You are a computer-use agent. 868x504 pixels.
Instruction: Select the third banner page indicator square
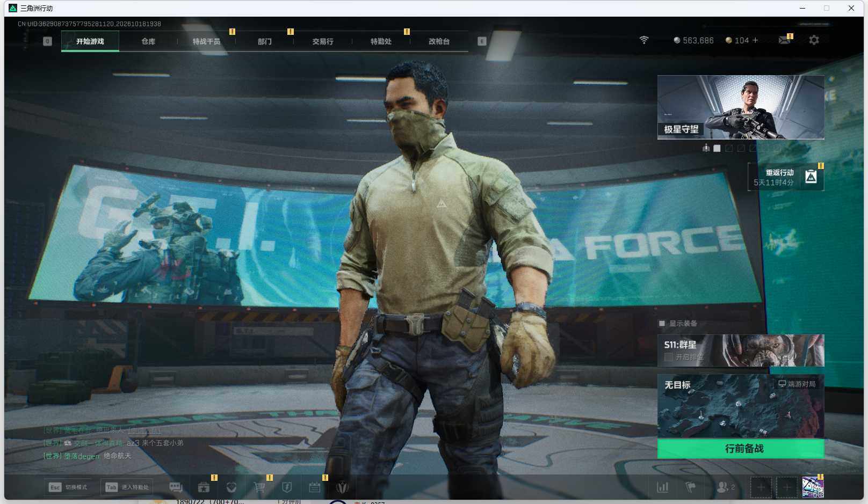[x=741, y=148]
